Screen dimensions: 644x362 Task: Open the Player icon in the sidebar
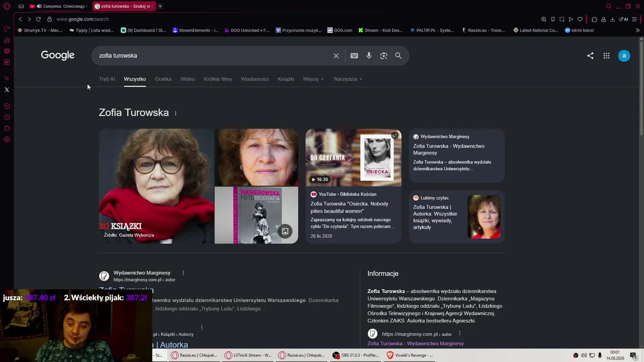pyautogui.click(x=7, y=106)
